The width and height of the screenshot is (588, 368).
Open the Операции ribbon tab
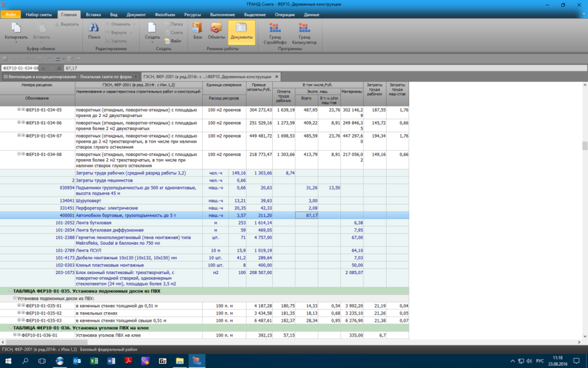coord(285,14)
